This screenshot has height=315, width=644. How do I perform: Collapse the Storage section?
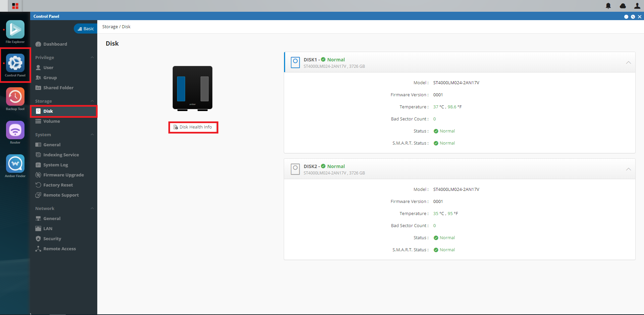(x=92, y=101)
